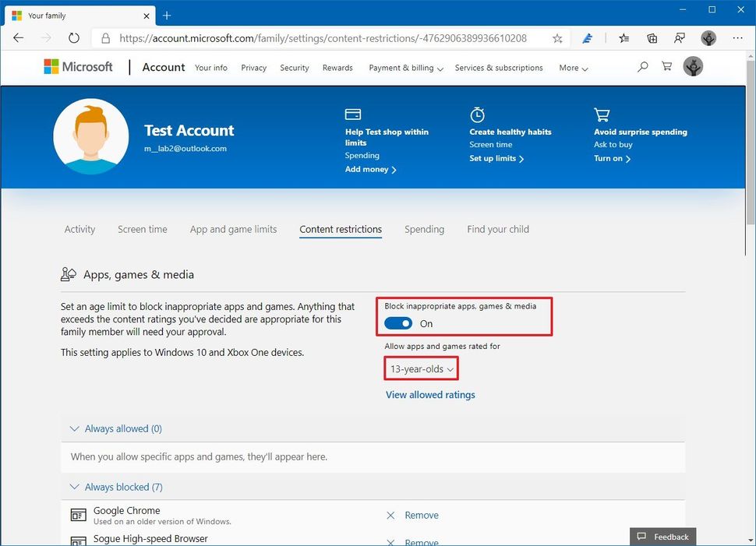
Task: Open the Security menu item
Action: pos(294,69)
